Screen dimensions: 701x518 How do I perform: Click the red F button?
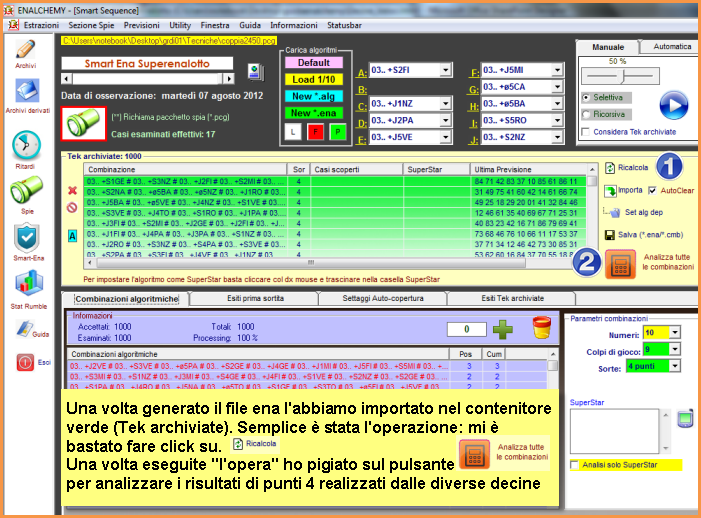tap(315, 132)
